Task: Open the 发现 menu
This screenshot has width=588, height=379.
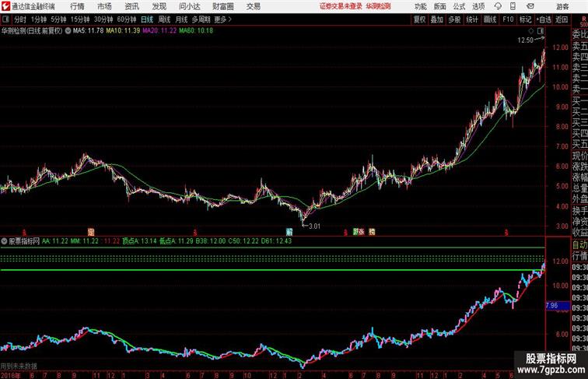Action: click(159, 6)
